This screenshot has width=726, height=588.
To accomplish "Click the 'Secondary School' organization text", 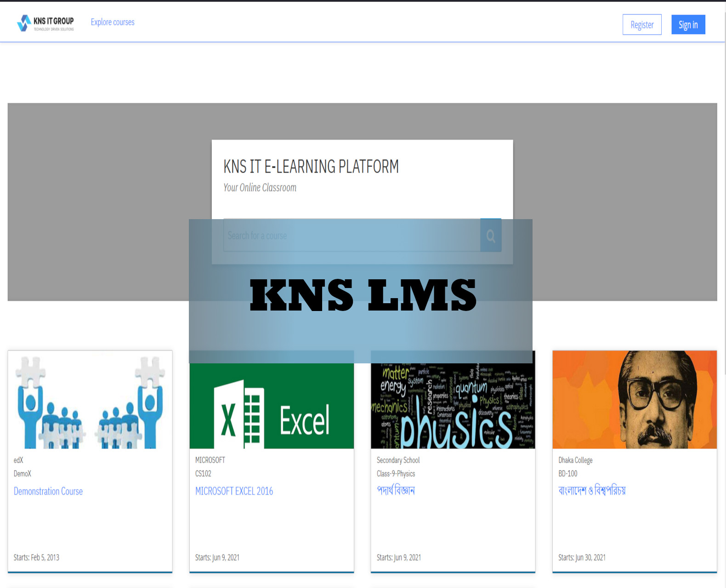I will tap(398, 460).
